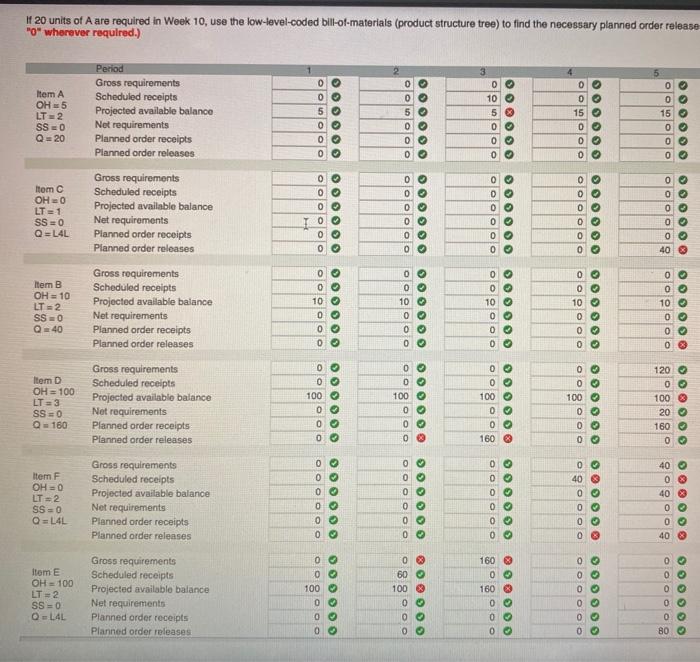Click the "LT = 3" label under Item D
Image resolution: width=700 pixels, height=662 pixels.
pyautogui.click(x=46, y=403)
